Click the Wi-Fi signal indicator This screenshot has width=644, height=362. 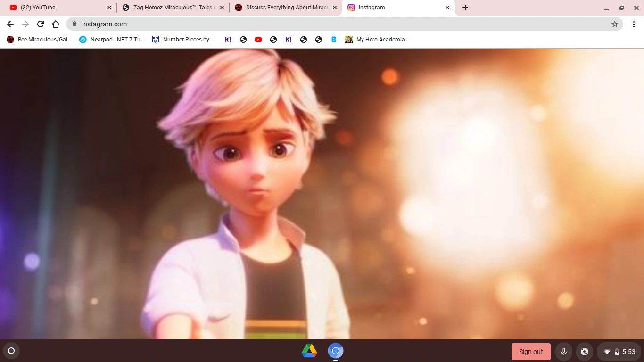pos(607,351)
